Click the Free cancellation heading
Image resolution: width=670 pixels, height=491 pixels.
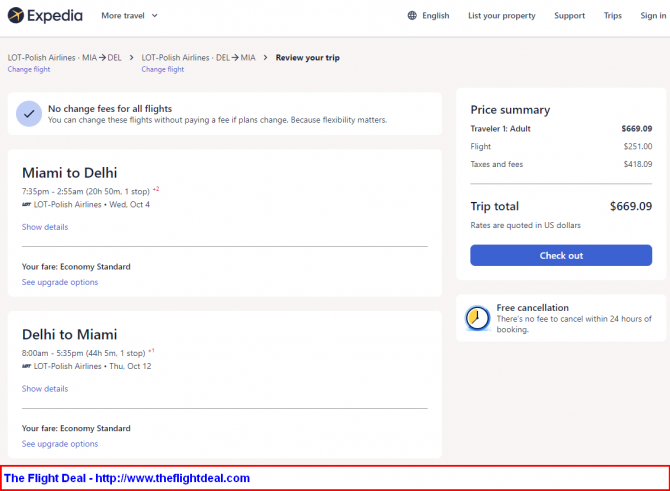532,308
